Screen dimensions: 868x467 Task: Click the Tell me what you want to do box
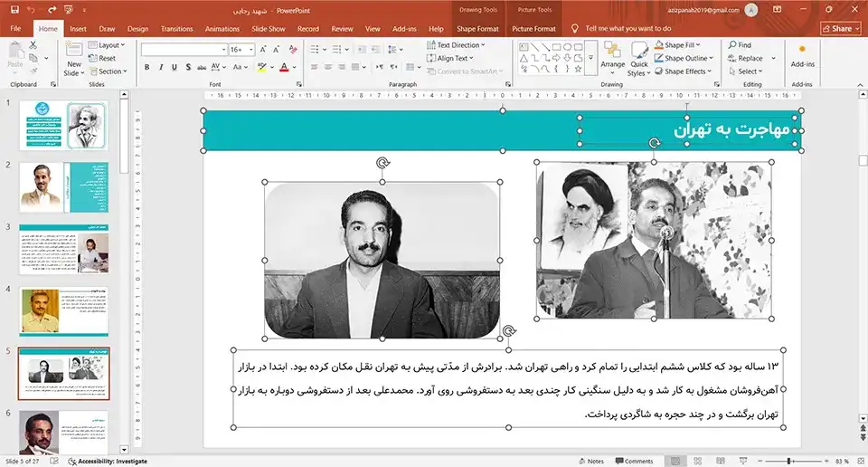[627, 28]
